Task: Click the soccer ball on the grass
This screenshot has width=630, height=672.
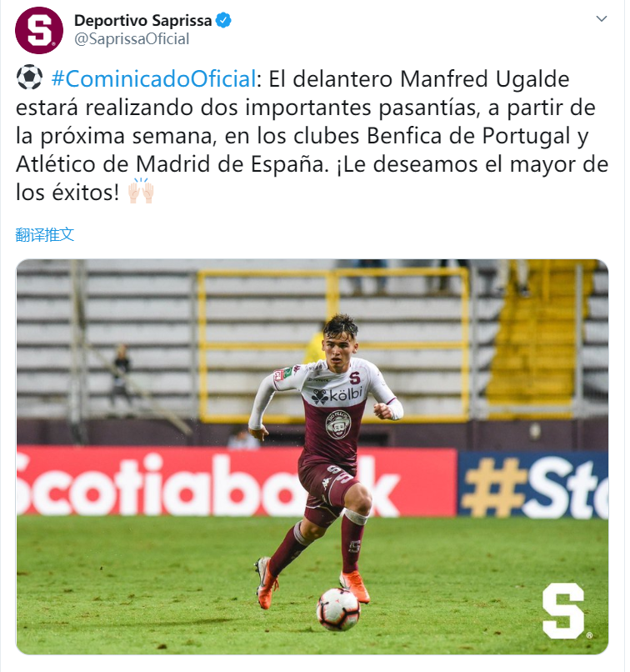Action: point(338,609)
